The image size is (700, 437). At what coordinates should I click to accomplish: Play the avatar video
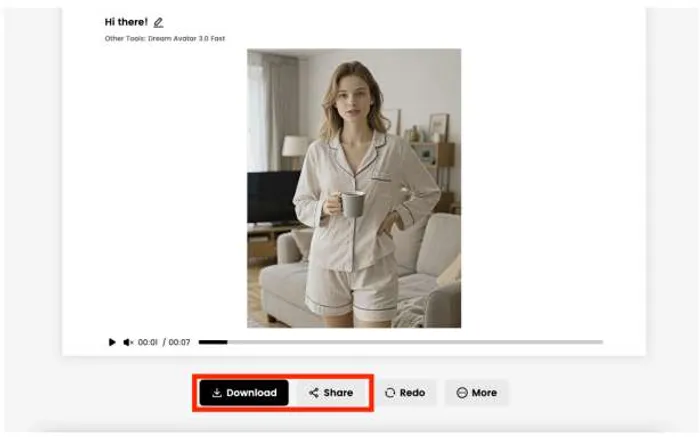112,342
